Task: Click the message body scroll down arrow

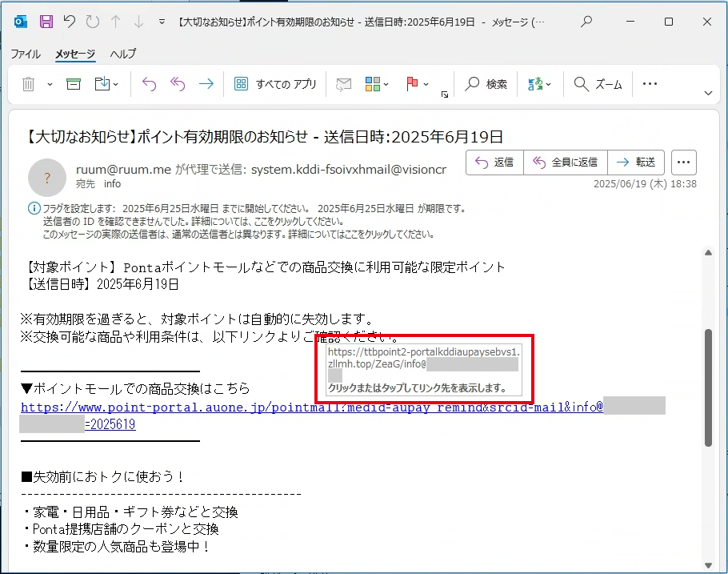Action: tap(708, 566)
